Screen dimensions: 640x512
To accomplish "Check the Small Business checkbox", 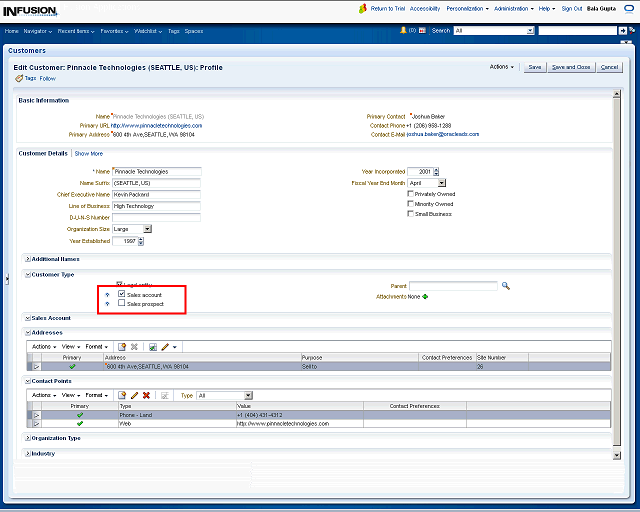I will click(411, 214).
